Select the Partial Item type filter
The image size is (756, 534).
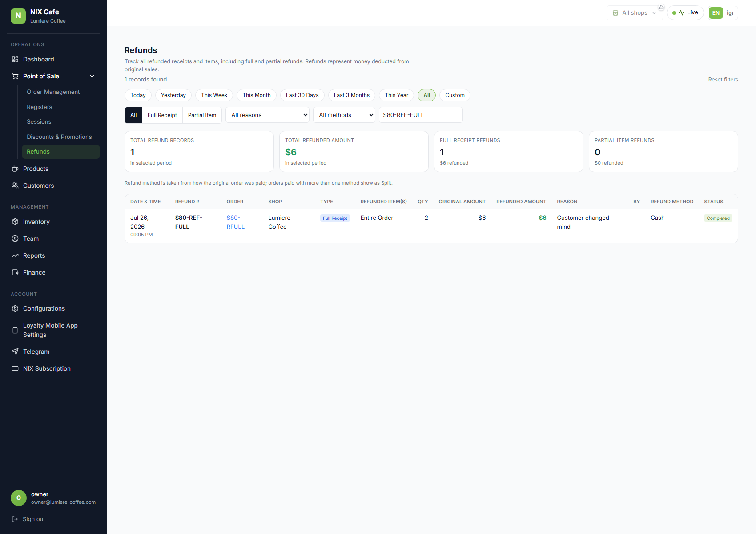click(202, 115)
